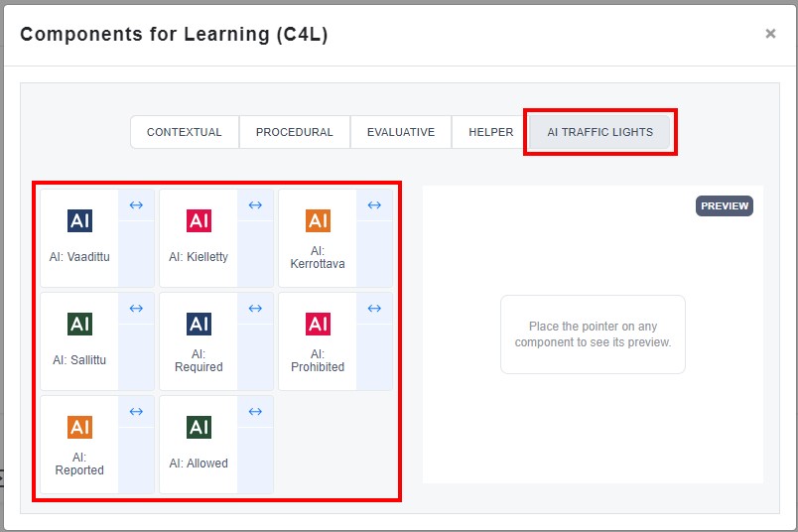This screenshot has width=798, height=532.
Task: Select the AI: Kerrottava component icon
Action: 318,220
